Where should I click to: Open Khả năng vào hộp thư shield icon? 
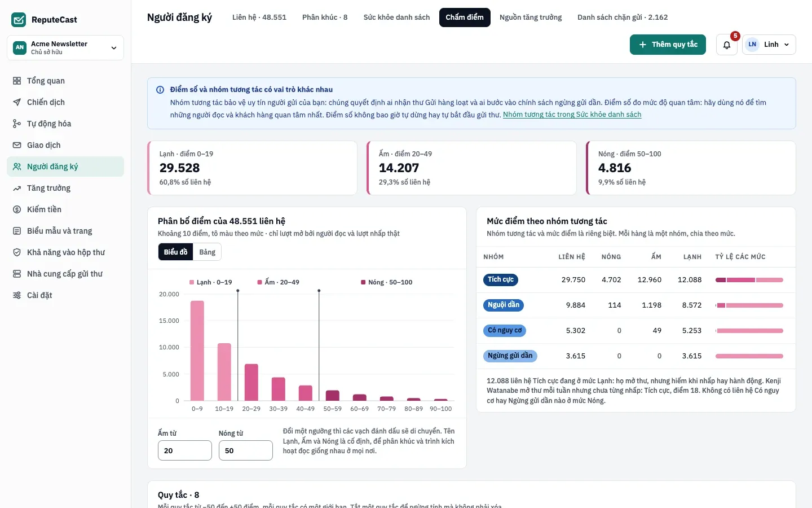pyautogui.click(x=17, y=252)
